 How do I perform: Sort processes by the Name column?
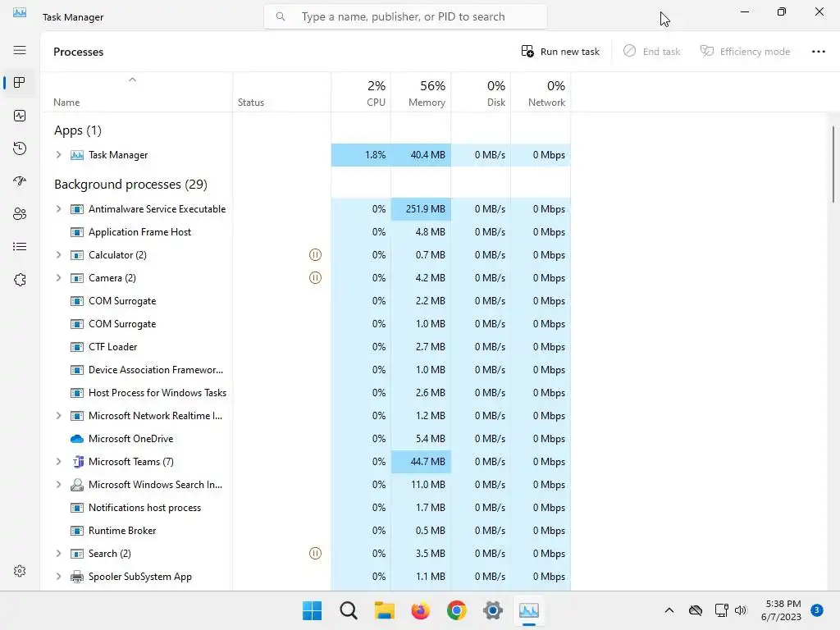(137, 92)
